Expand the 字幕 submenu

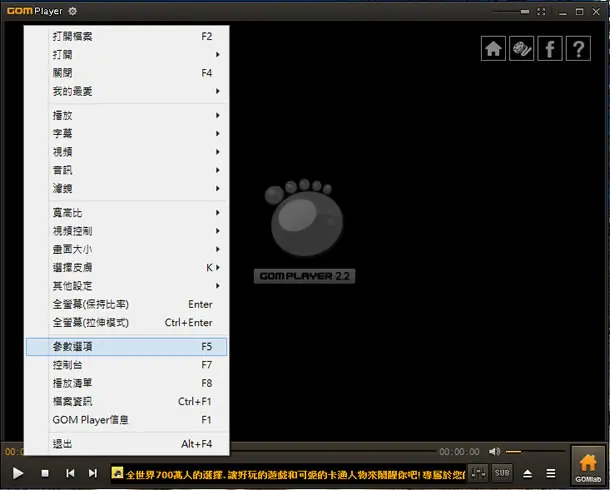(x=126, y=133)
